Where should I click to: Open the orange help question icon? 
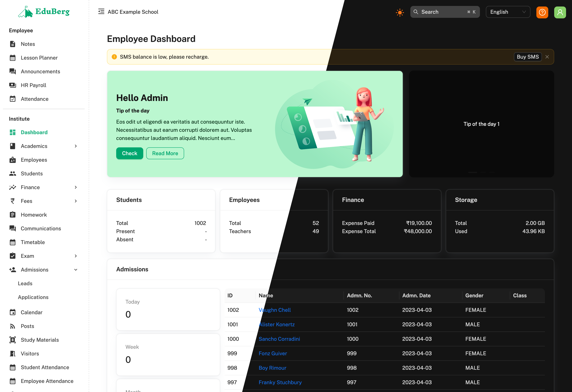[x=542, y=12]
